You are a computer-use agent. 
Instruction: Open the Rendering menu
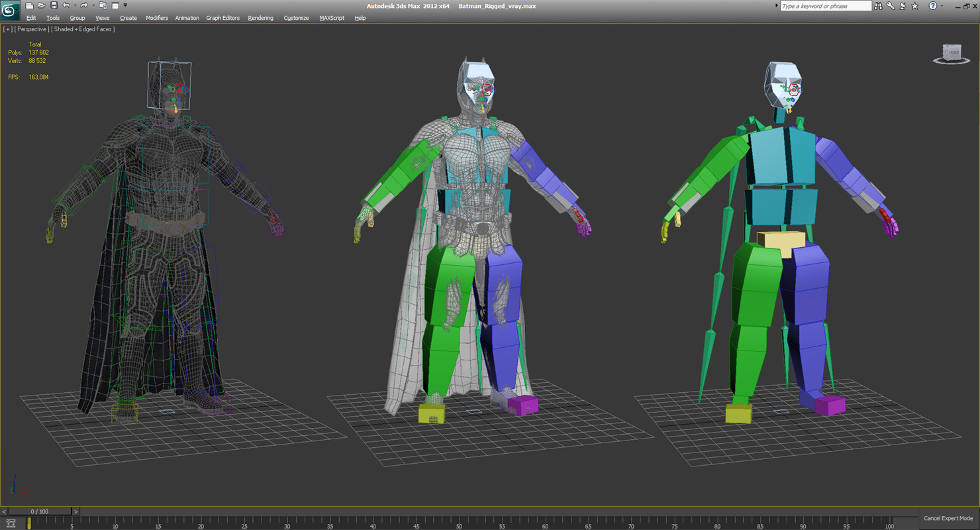(x=260, y=18)
